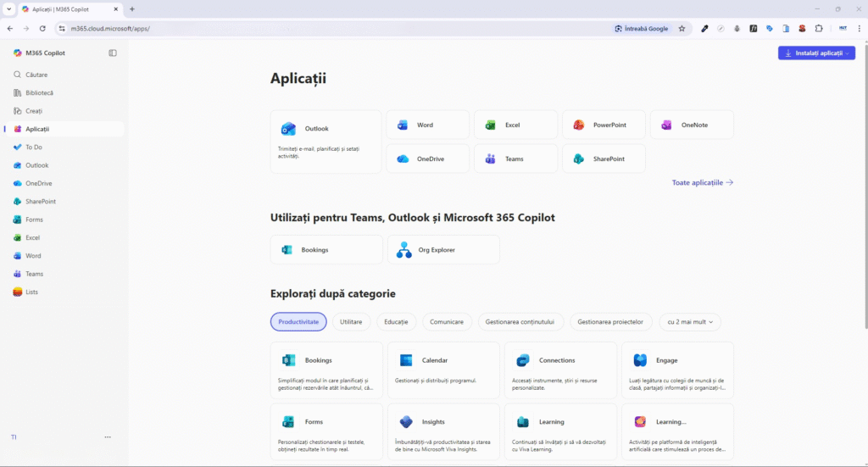Image resolution: width=868 pixels, height=467 pixels.
Task: Collapse the left navigation panel
Action: click(113, 53)
